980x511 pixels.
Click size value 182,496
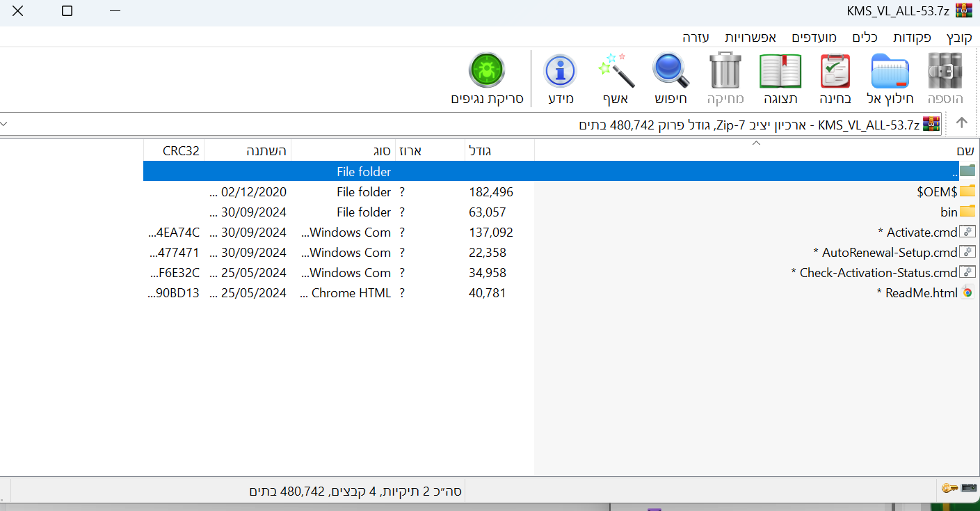491,192
